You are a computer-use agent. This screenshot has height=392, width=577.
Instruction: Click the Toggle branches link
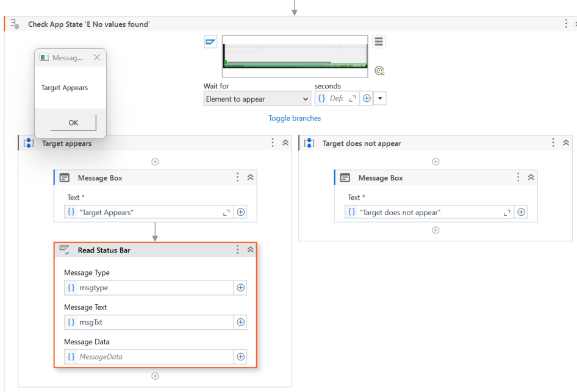(295, 118)
